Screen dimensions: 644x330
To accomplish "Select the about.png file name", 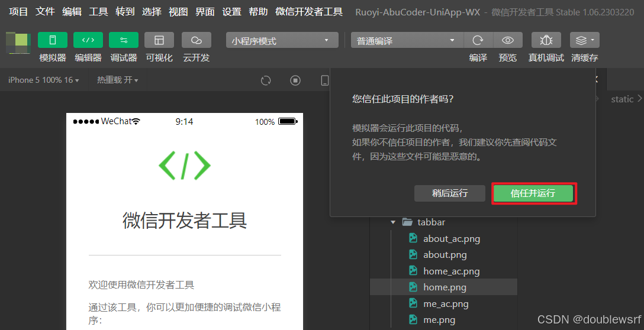I will pyautogui.click(x=445, y=255).
